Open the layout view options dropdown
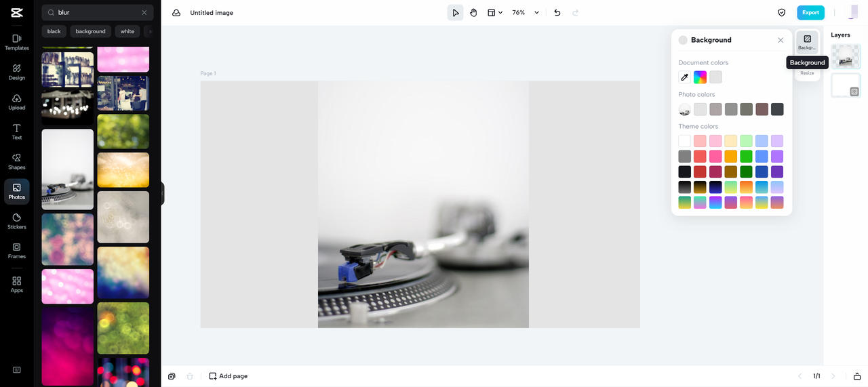This screenshot has height=387, width=868. click(495, 12)
